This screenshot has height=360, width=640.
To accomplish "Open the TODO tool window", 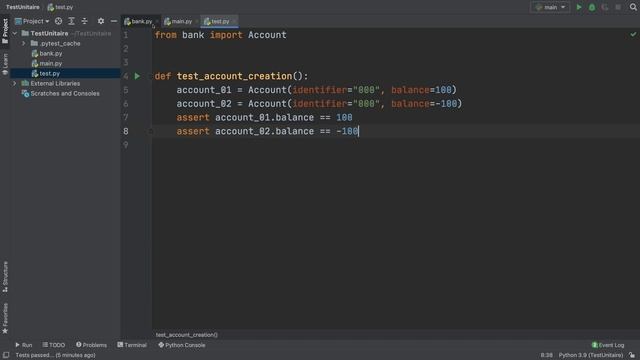I will [x=53, y=345].
